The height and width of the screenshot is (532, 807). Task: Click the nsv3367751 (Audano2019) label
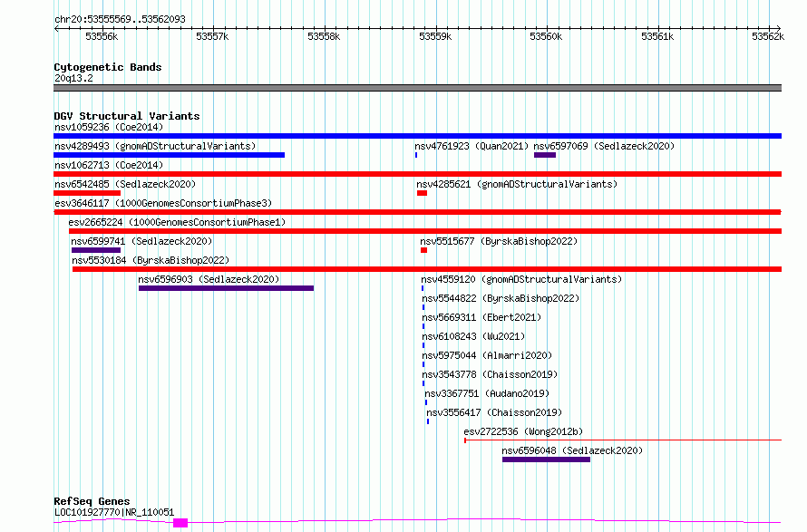487,393
